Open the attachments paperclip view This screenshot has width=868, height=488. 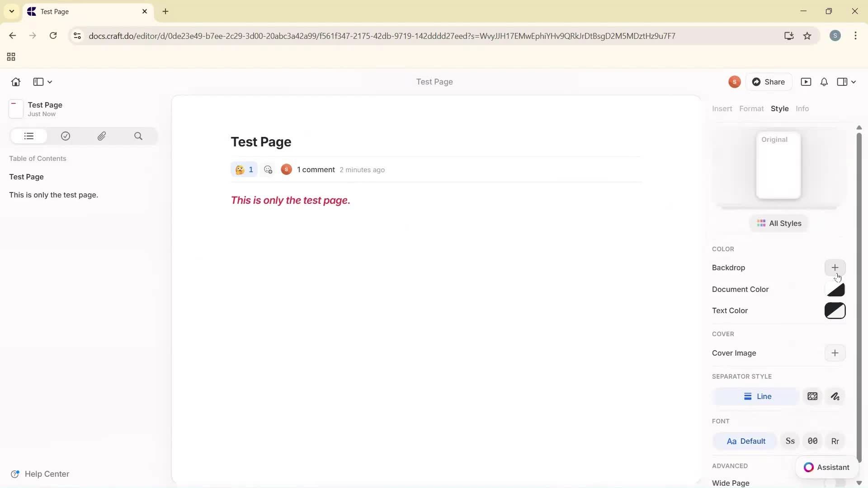pos(102,136)
